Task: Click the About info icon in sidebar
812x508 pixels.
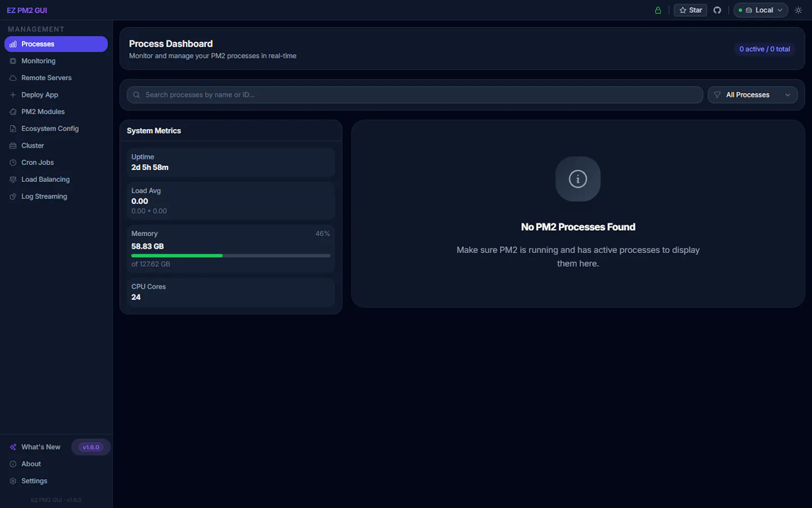Action: (13, 464)
